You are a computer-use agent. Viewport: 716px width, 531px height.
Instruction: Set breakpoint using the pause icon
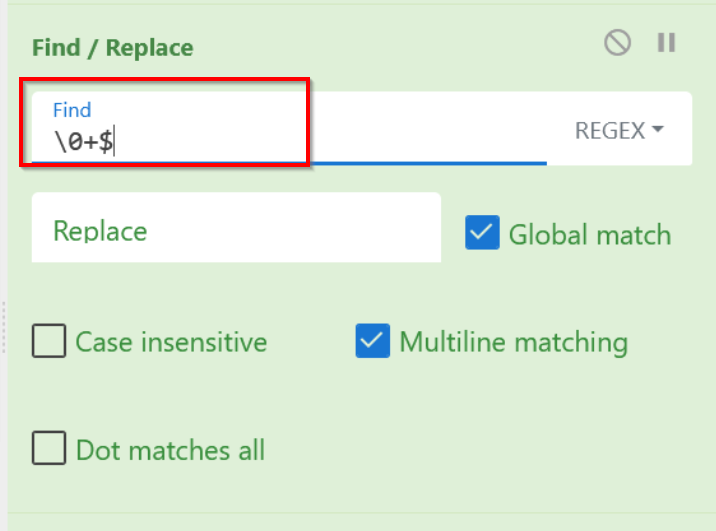point(666,43)
